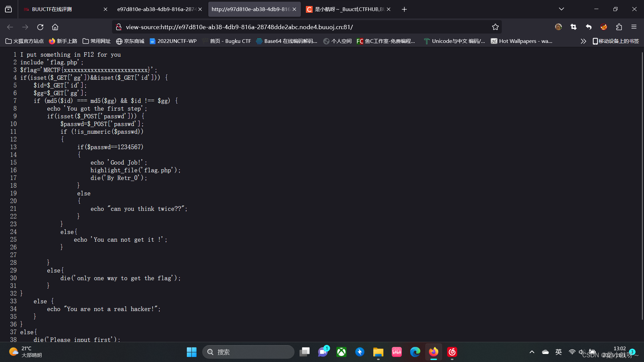Bookmark this page with the star icon

tap(495, 27)
